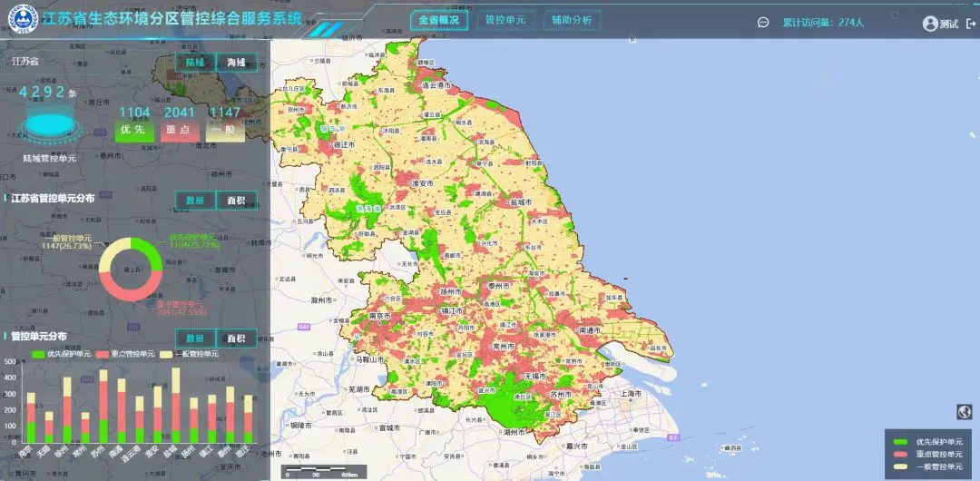Click the red 重点 category button
The width and height of the screenshot is (980, 481).
(181, 131)
